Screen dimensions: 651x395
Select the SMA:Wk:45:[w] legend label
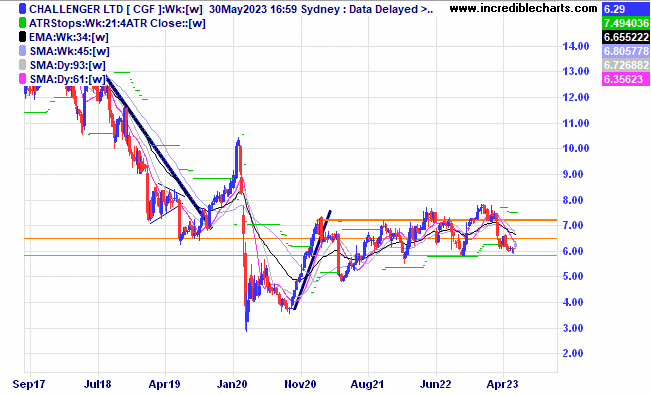tap(69, 52)
